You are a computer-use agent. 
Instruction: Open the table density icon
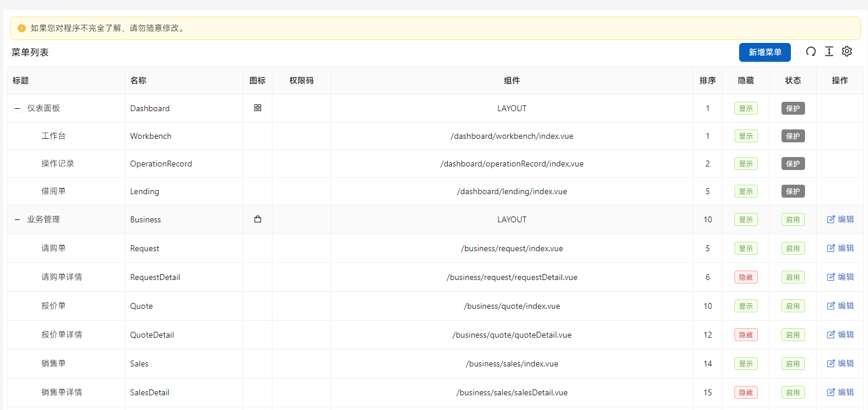pos(829,52)
